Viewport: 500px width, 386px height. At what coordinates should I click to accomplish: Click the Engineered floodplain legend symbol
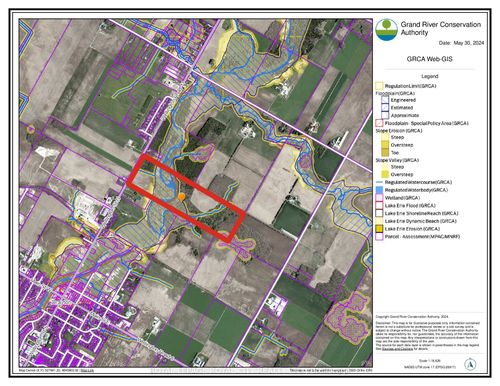point(385,100)
